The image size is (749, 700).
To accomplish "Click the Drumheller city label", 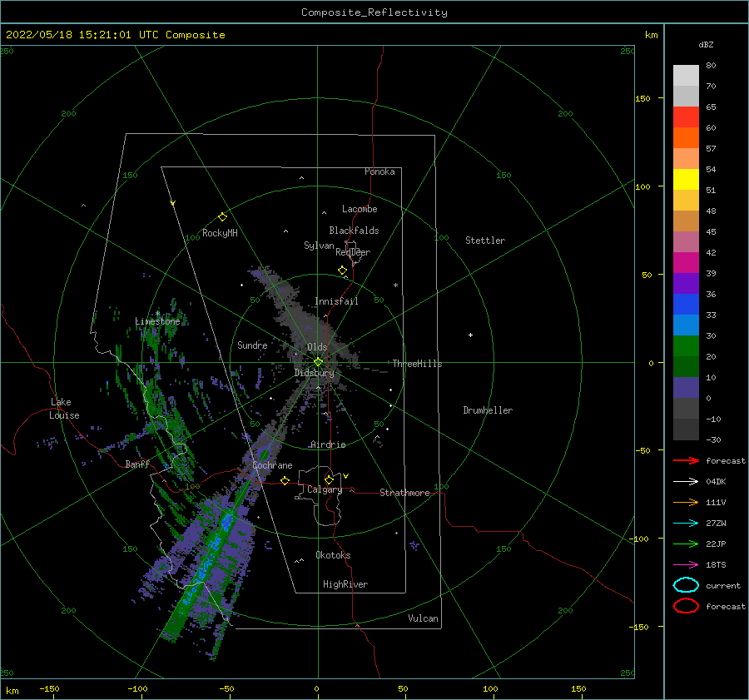I will 488,410.
